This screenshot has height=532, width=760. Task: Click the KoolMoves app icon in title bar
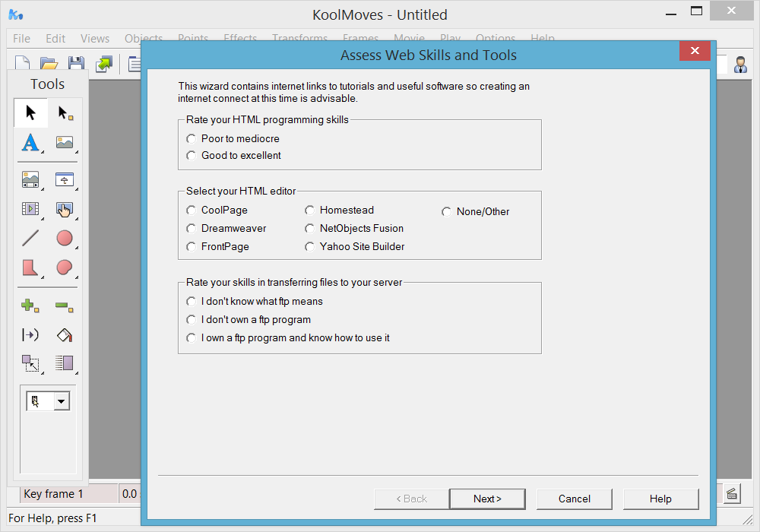point(16,14)
